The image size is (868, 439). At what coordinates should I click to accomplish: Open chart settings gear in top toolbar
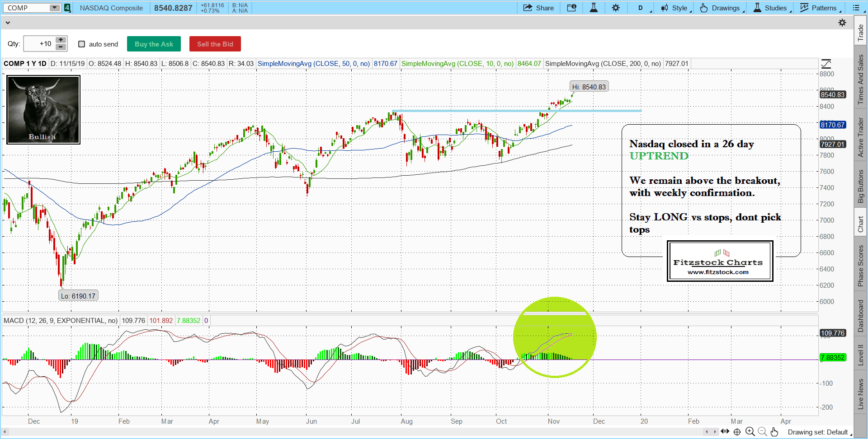616,8
